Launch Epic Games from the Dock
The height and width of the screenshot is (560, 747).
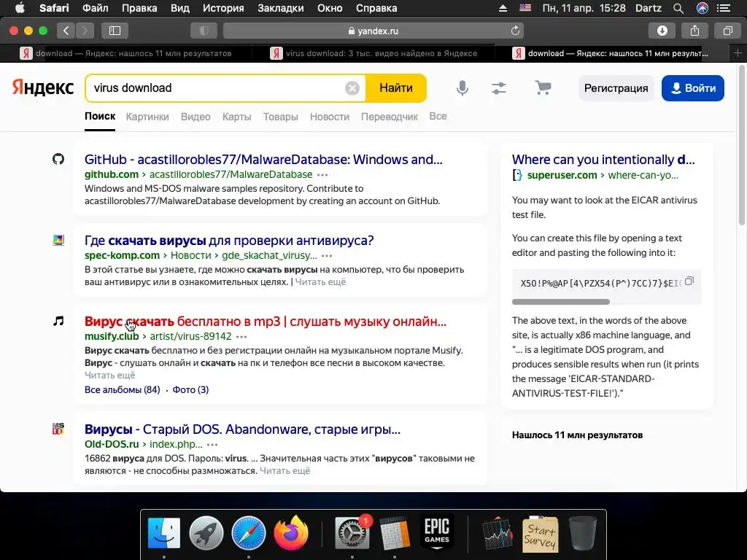[x=437, y=532]
